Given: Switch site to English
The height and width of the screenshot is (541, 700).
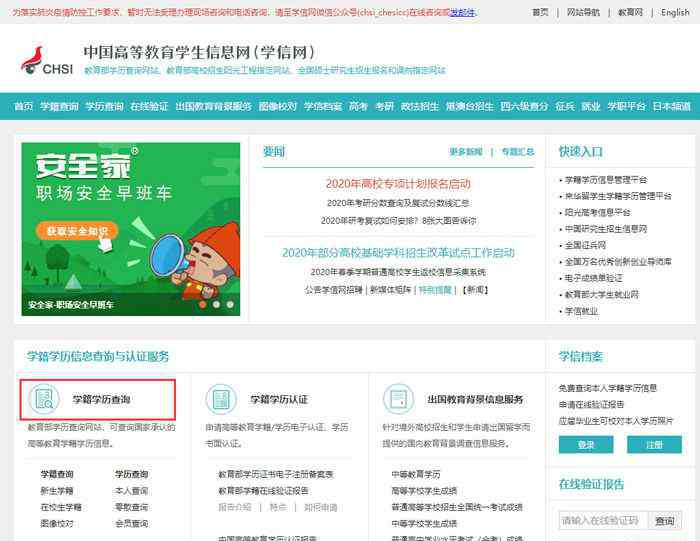Looking at the screenshot, I should 675,12.
